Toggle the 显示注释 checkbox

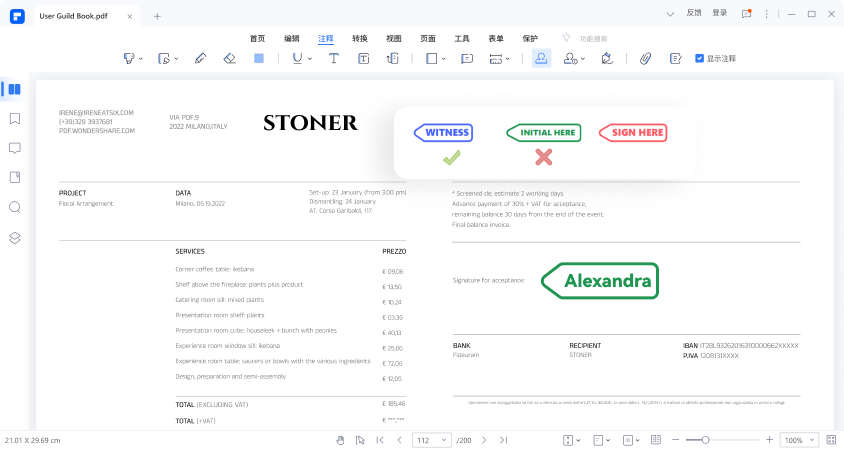(700, 59)
